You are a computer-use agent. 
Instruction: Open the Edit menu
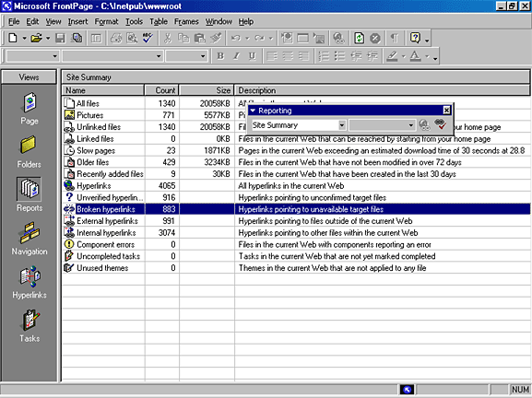32,22
